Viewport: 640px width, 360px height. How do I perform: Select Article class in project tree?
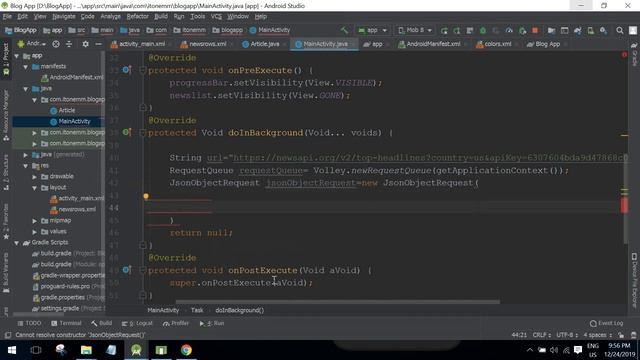pos(62,111)
